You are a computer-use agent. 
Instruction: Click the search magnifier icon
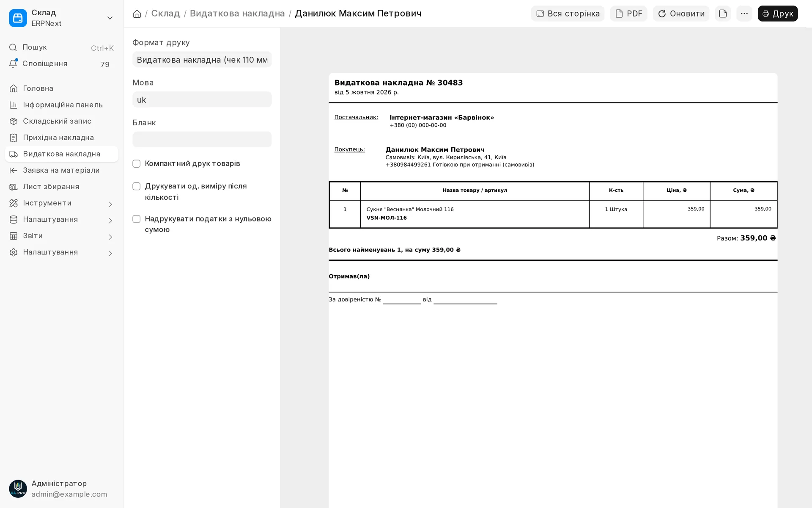tap(13, 47)
